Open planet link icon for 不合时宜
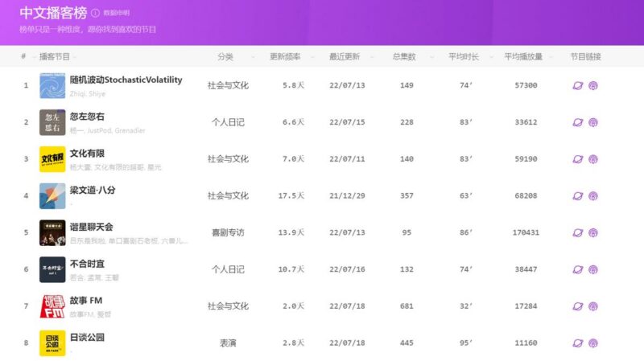Screen dimensions: 644x361 click(578, 269)
